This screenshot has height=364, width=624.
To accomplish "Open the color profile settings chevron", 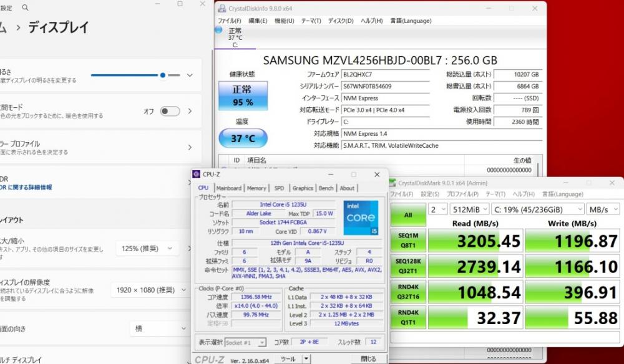I will (190, 148).
